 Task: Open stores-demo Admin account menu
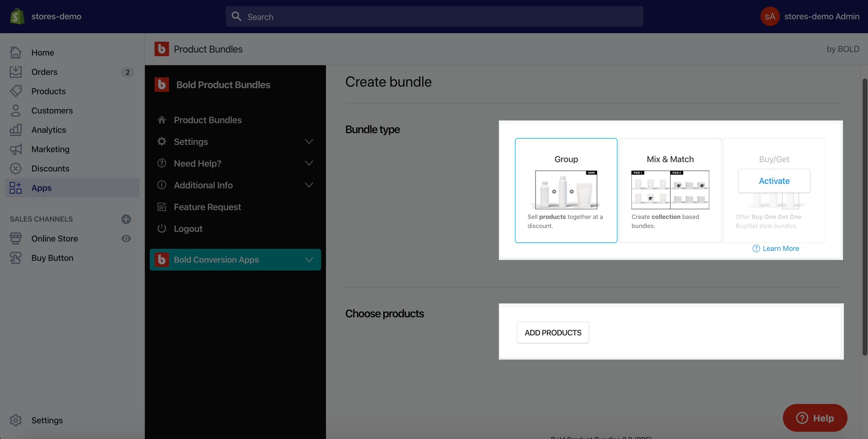(810, 17)
